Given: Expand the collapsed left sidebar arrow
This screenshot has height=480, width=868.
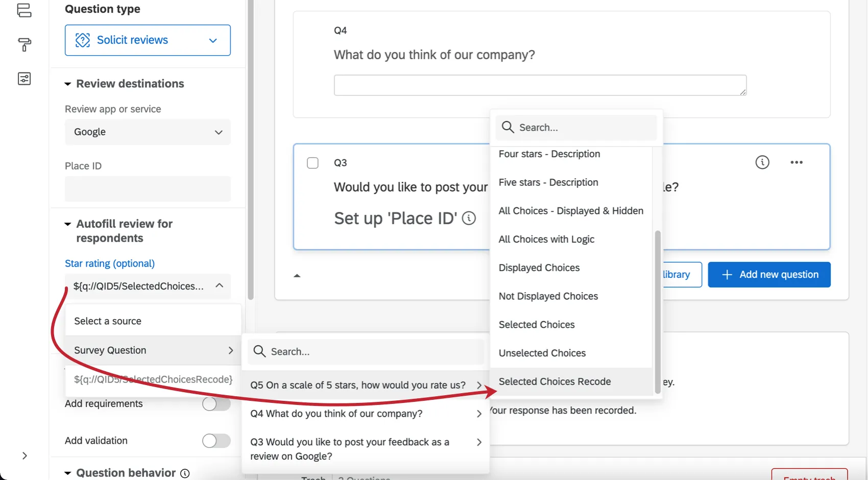Looking at the screenshot, I should click(x=25, y=455).
